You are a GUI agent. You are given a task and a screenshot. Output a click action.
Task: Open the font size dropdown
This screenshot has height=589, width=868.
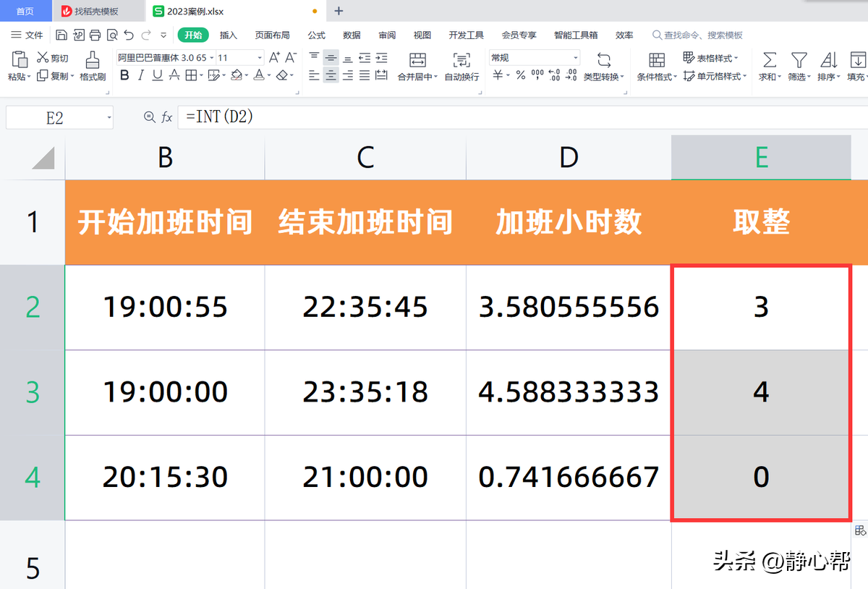click(260, 58)
